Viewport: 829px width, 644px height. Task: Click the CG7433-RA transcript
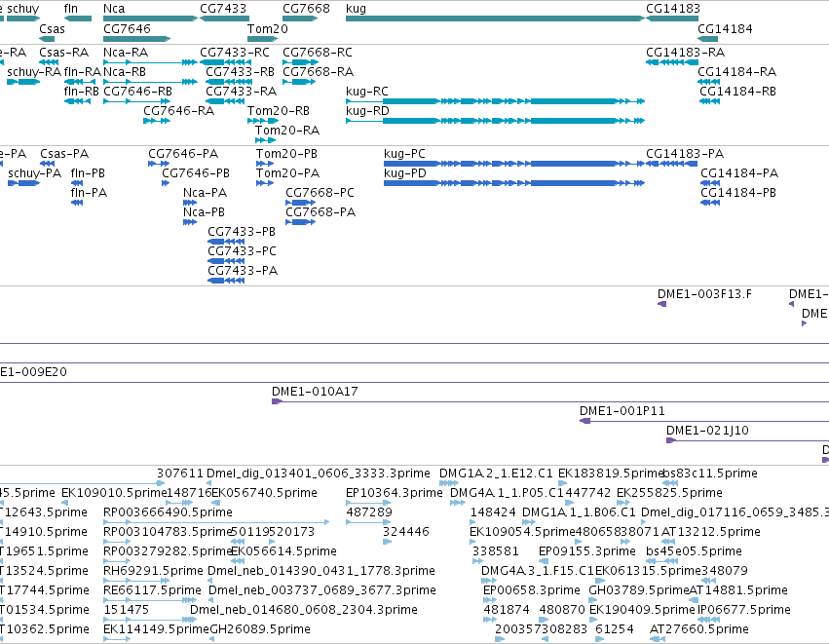[225, 101]
